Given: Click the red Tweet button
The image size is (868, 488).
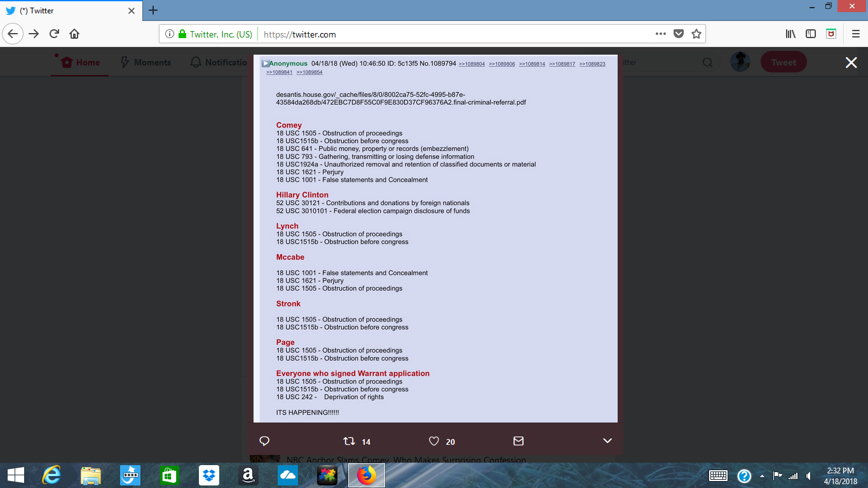Looking at the screenshot, I should click(x=783, y=62).
